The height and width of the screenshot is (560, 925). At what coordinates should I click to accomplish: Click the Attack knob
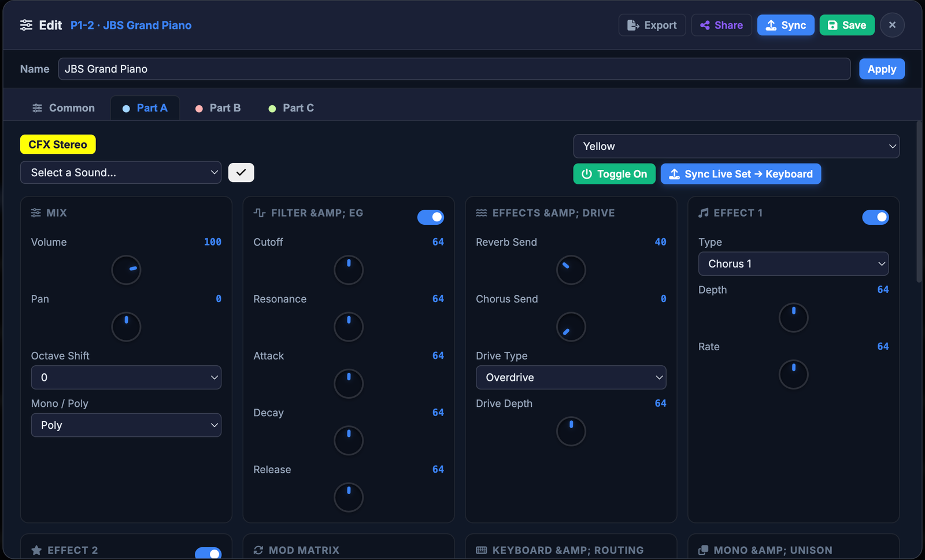(349, 384)
